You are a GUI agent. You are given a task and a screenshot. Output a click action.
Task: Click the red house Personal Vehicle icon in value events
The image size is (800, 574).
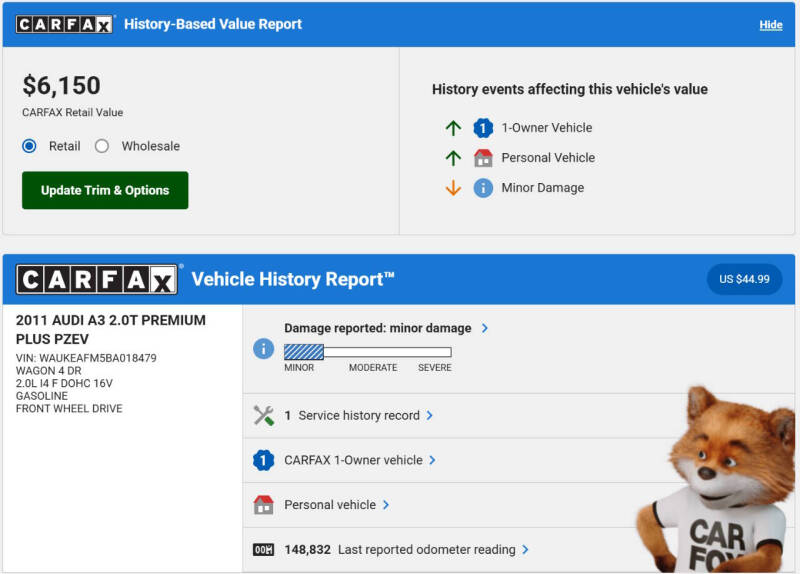(483, 158)
